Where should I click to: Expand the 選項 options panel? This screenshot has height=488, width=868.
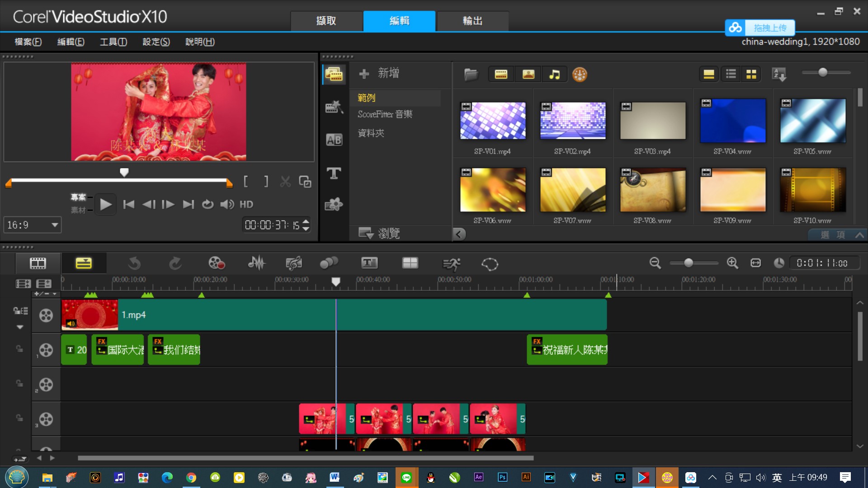tap(837, 235)
